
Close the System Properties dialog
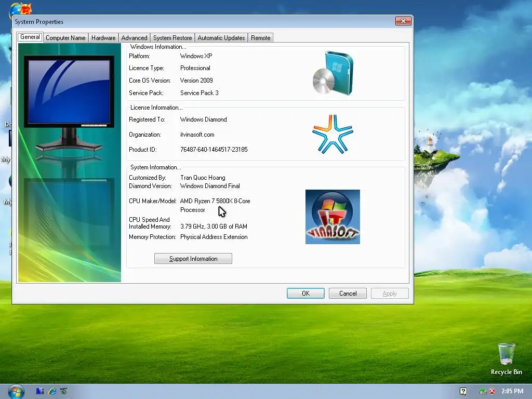click(x=403, y=21)
